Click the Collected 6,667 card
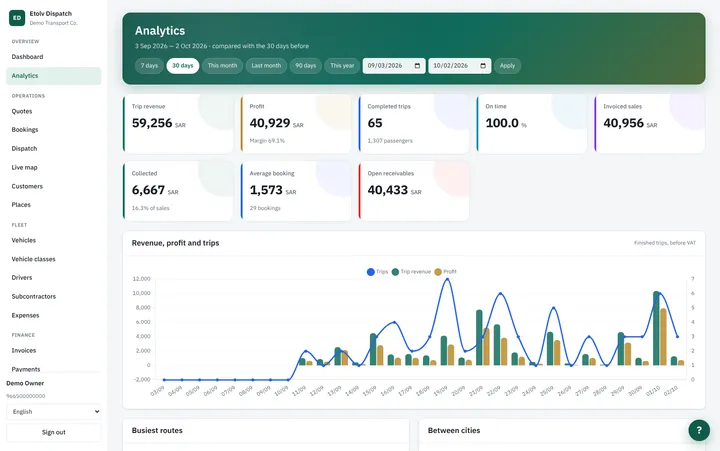720x451 pixels. tap(178, 191)
